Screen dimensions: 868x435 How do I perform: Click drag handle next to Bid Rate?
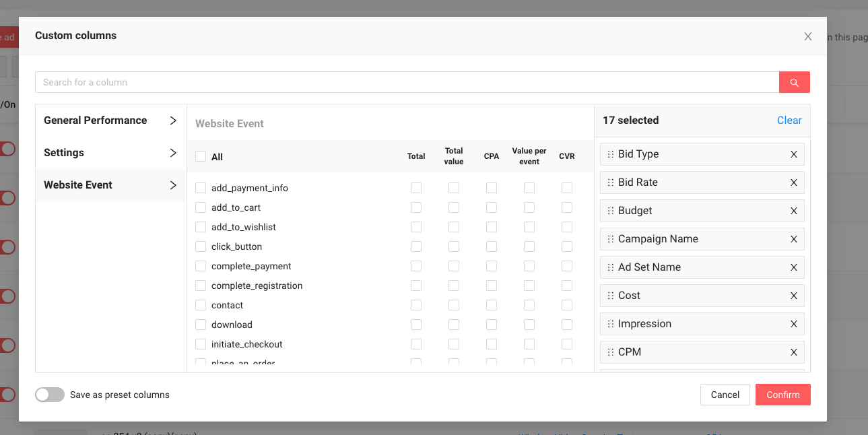610,182
